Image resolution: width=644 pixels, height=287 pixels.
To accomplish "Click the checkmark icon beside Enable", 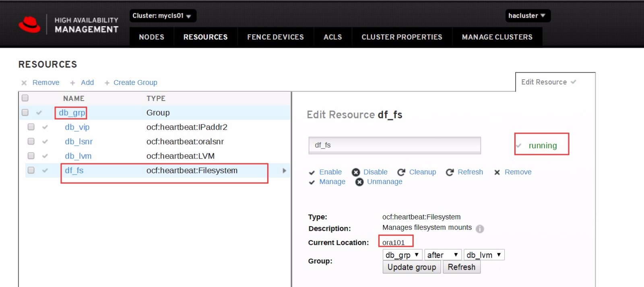I will click(312, 173).
